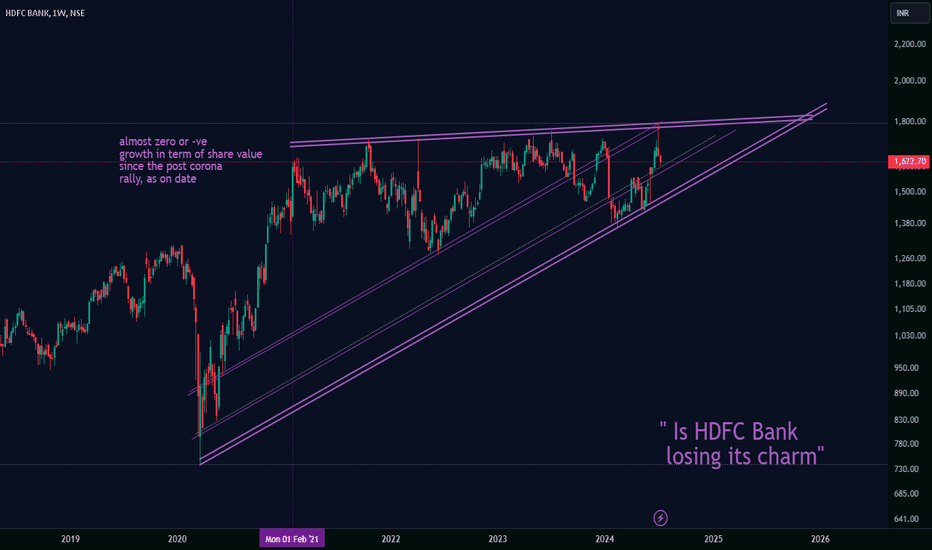This screenshot has width=932, height=550.
Task: Click the 2022 time axis label
Action: click(x=391, y=539)
